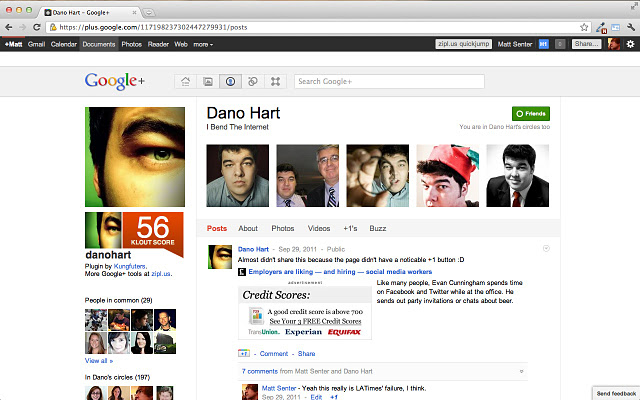Image resolution: width=640 pixels, height=400 pixels.
Task: Open the Photos icon in Google+ navigation
Action: pyautogui.click(x=208, y=81)
